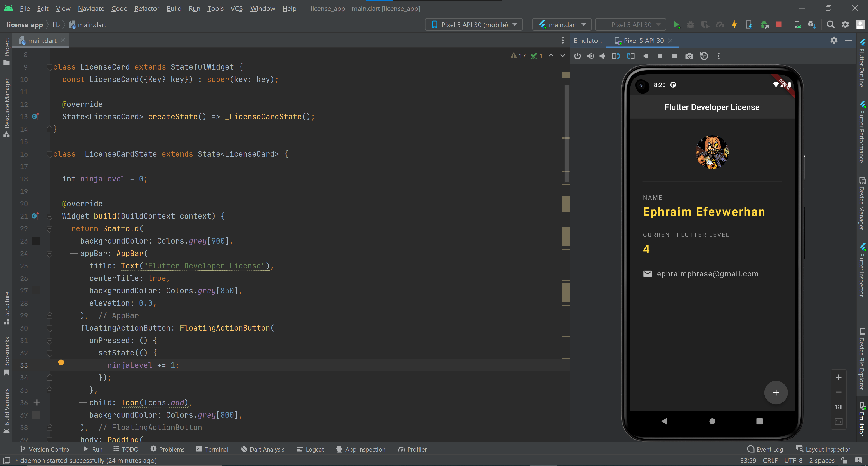Screen dimensions: 868x466
Task: Collapse the LicenseCard class fold region
Action: tap(50, 67)
